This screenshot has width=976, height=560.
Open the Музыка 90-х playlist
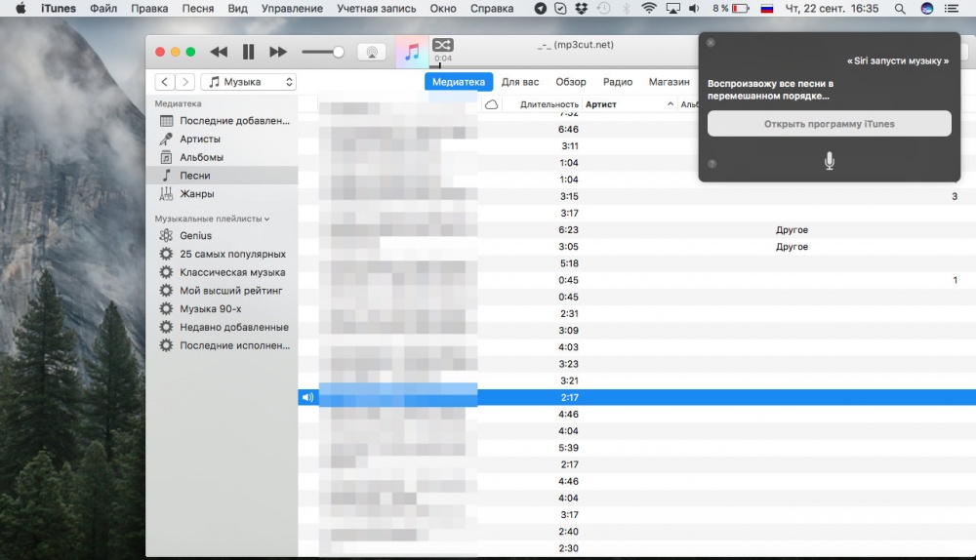223,308
